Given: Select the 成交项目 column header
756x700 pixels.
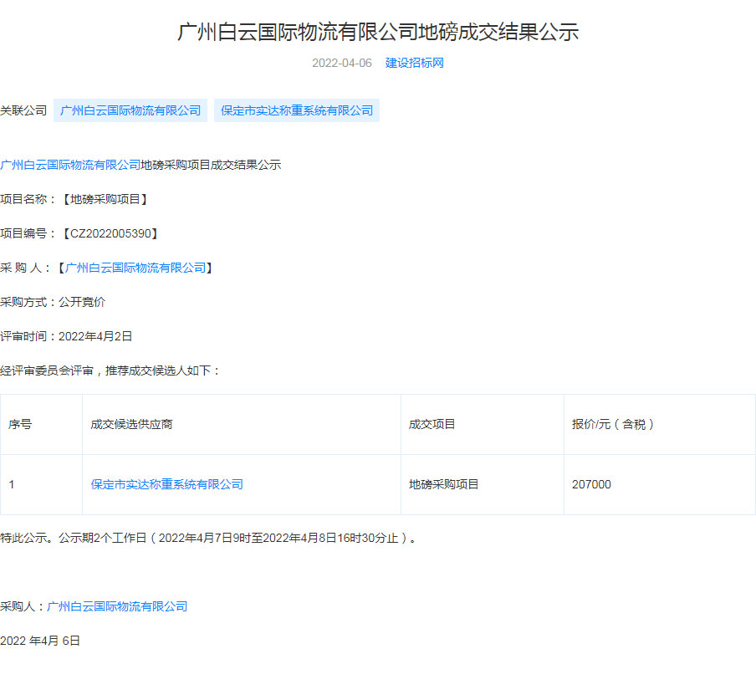Looking at the screenshot, I should pos(432,424).
